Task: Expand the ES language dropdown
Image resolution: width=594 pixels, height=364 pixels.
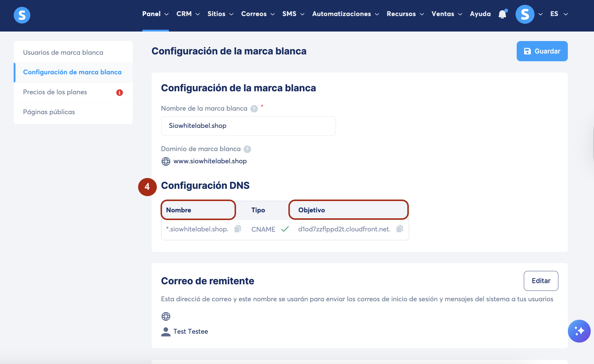Action: click(559, 14)
